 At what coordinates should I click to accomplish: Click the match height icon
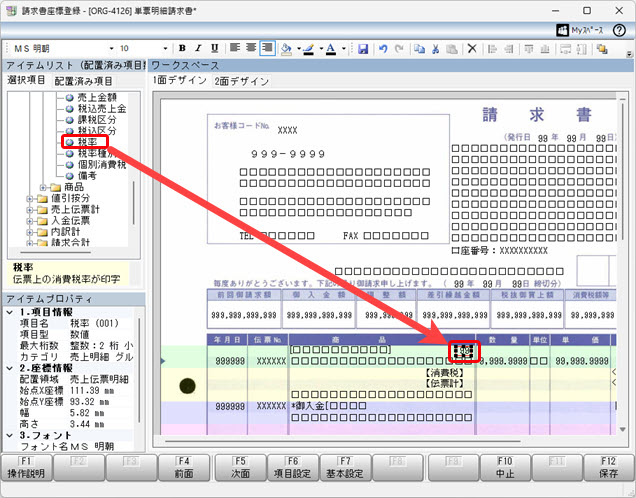click(582, 49)
